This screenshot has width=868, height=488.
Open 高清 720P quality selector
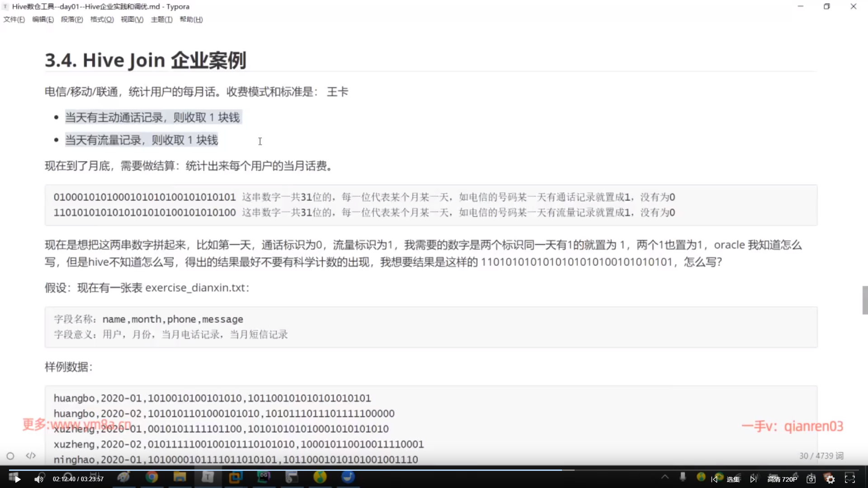[782, 479]
